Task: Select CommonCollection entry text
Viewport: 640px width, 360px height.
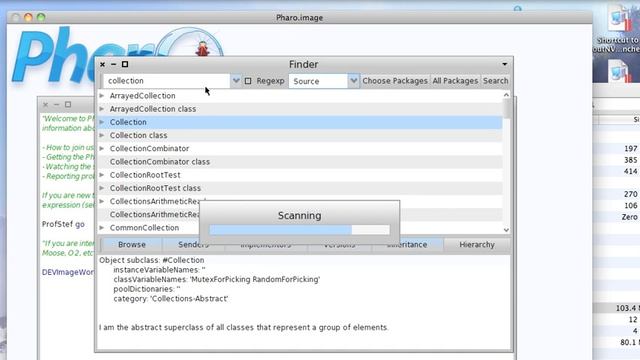Action: pyautogui.click(x=144, y=227)
